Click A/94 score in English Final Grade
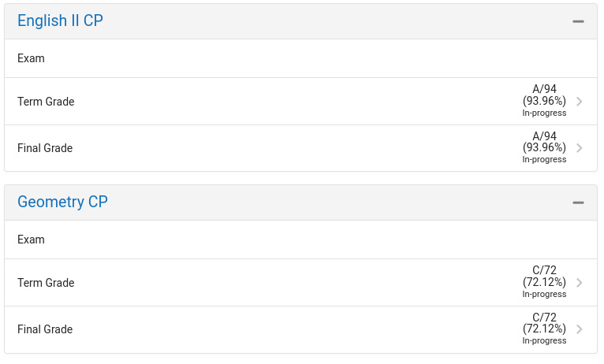 point(544,136)
